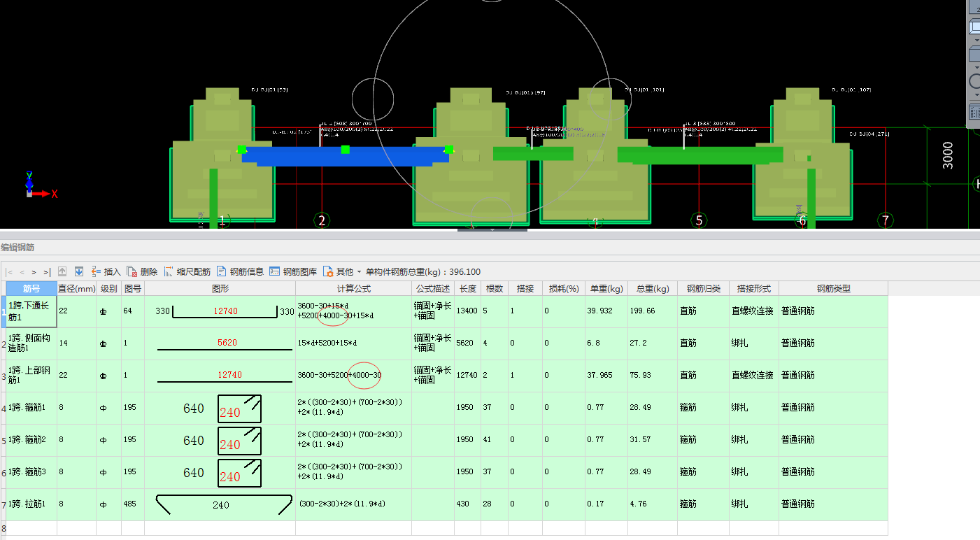
Task: Click the unit weight cell 39.932
Action: tap(606, 311)
